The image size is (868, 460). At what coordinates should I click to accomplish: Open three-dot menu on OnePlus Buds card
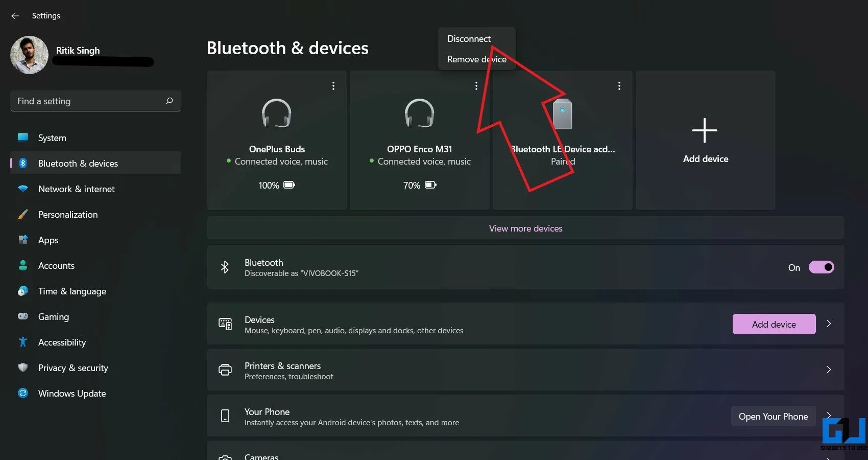pyautogui.click(x=333, y=86)
